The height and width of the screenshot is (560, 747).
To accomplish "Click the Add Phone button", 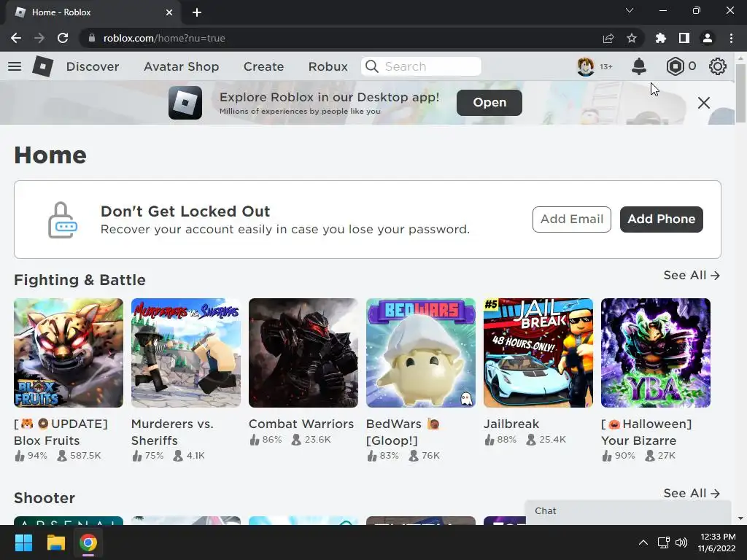I will 661,219.
